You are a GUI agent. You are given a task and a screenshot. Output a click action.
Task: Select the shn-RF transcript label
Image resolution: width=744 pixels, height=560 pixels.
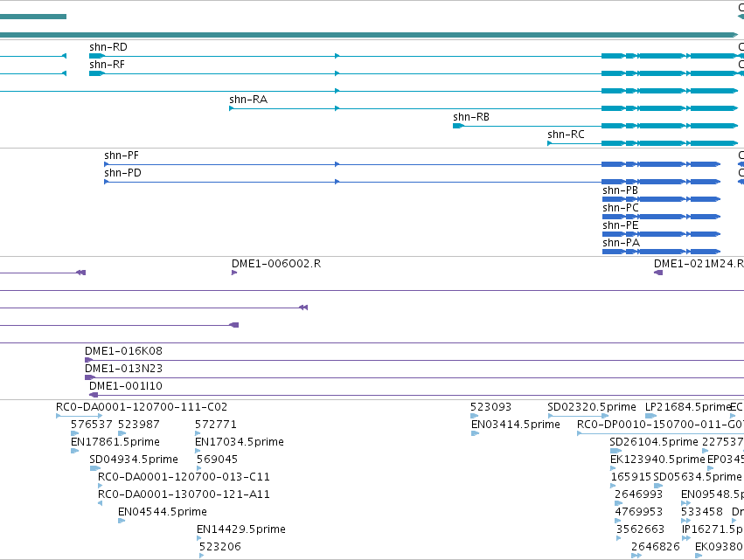coord(107,65)
